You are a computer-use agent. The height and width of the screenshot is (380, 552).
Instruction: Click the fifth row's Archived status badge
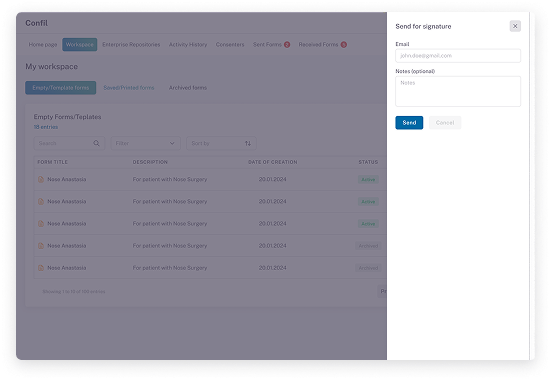click(368, 268)
